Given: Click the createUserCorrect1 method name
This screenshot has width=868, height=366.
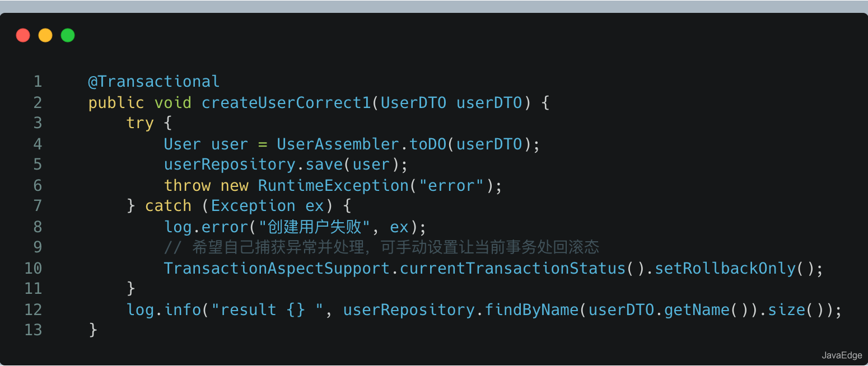Looking at the screenshot, I should click(286, 102).
